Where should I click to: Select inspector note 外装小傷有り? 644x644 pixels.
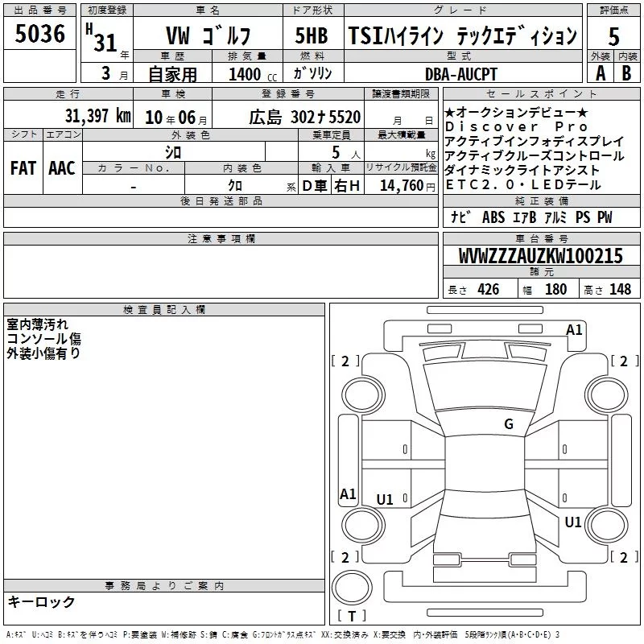click(x=43, y=353)
